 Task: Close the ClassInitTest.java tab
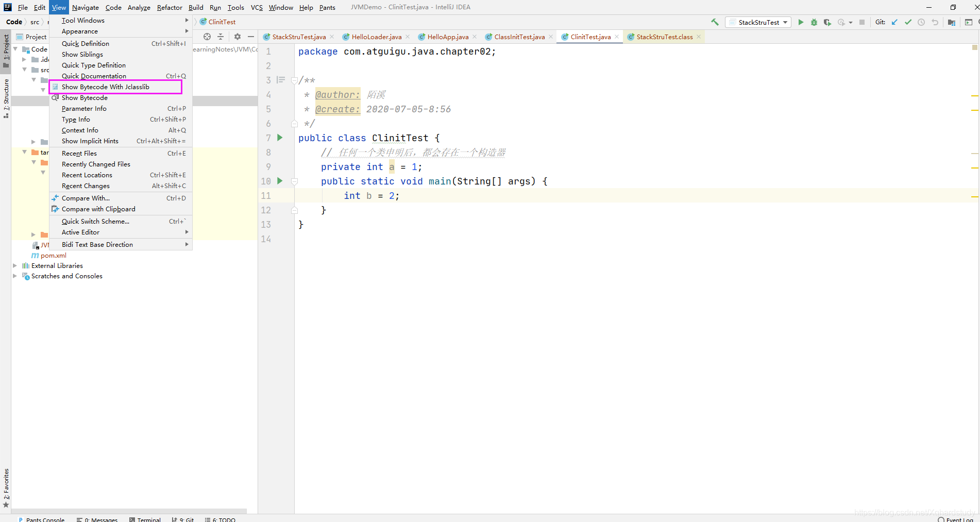tap(551, 37)
